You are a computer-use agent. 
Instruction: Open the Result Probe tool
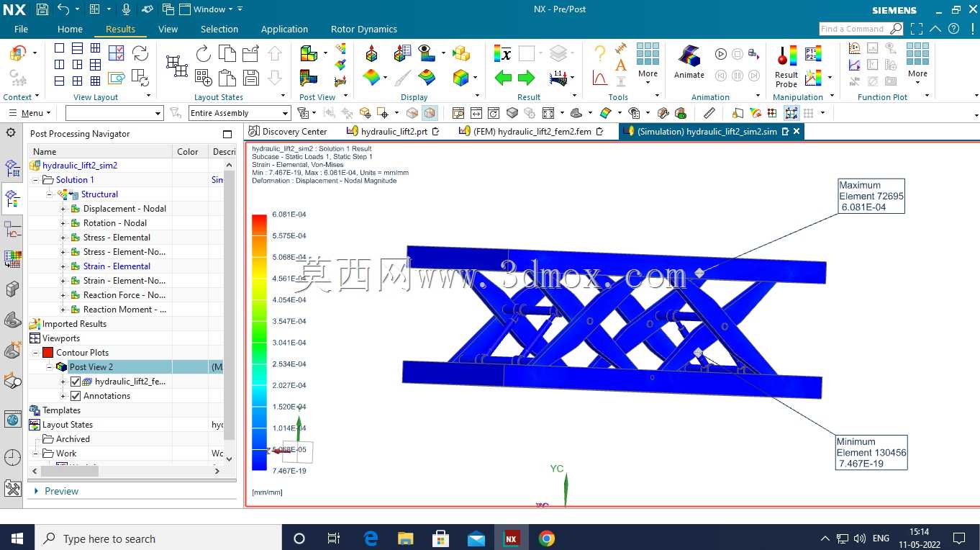786,66
